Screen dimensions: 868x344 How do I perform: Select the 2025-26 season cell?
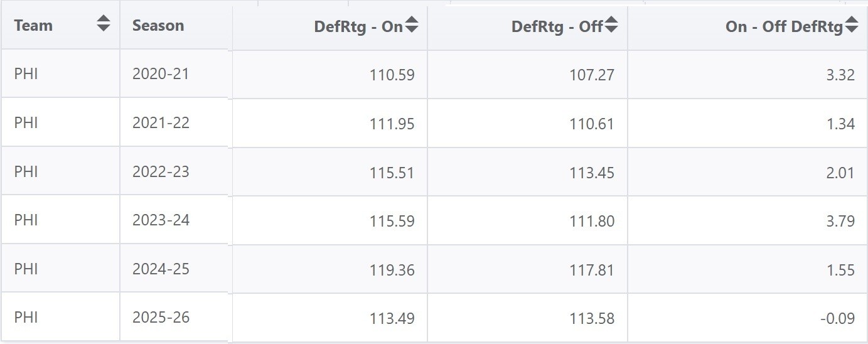161,317
